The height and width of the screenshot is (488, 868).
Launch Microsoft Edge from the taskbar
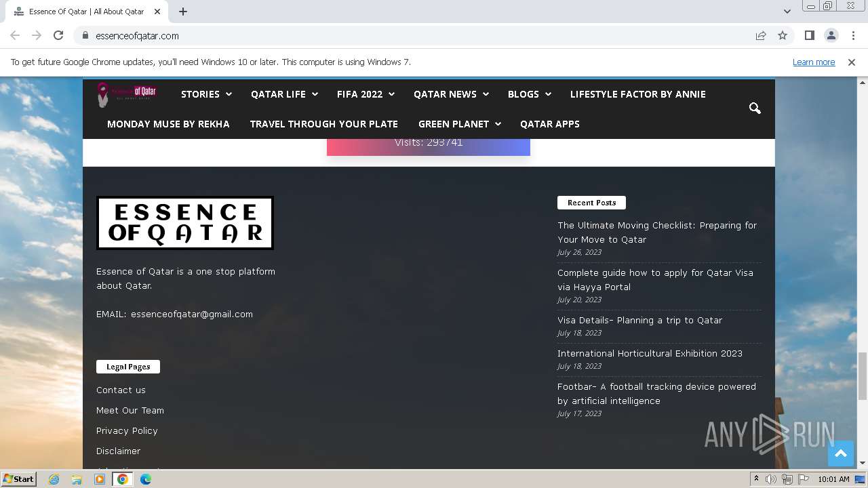pos(146,479)
